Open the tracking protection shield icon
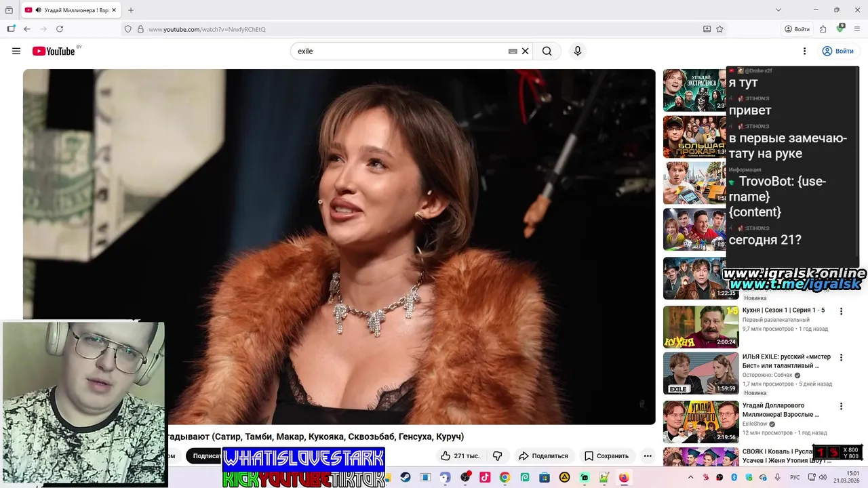The image size is (868, 488). pos(127,29)
